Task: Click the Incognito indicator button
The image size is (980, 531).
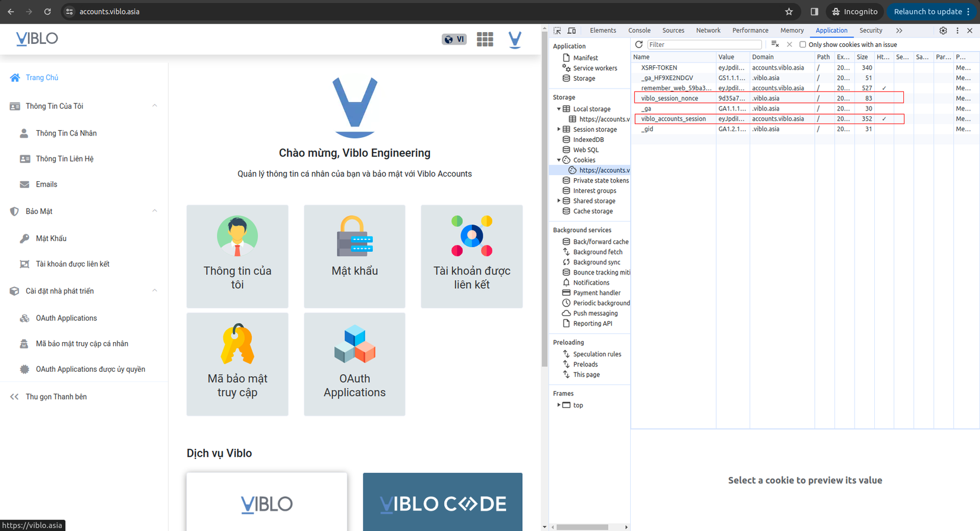Action: pos(855,11)
